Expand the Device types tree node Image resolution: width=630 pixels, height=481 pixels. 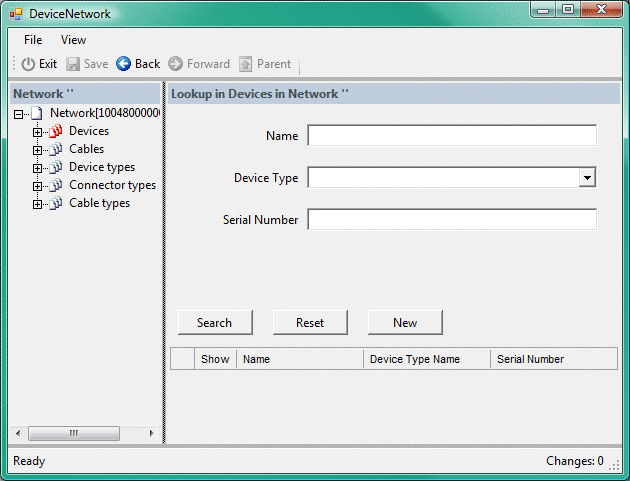pyautogui.click(x=37, y=168)
